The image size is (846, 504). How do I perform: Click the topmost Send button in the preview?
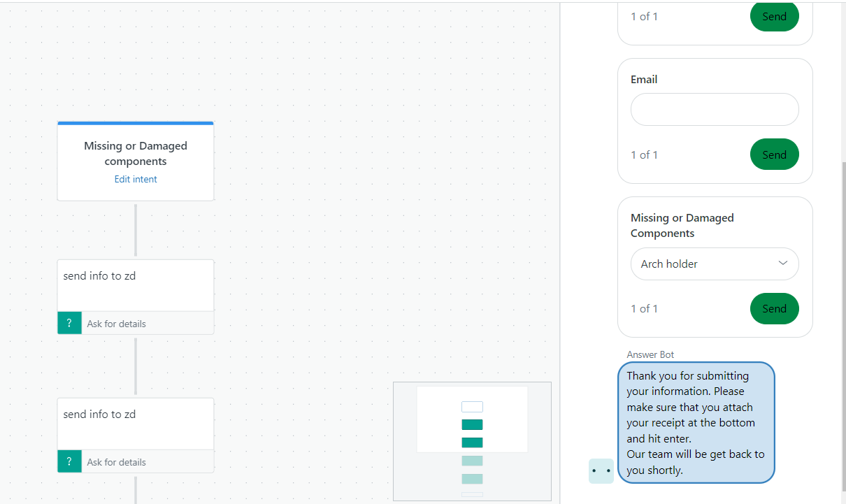point(774,17)
